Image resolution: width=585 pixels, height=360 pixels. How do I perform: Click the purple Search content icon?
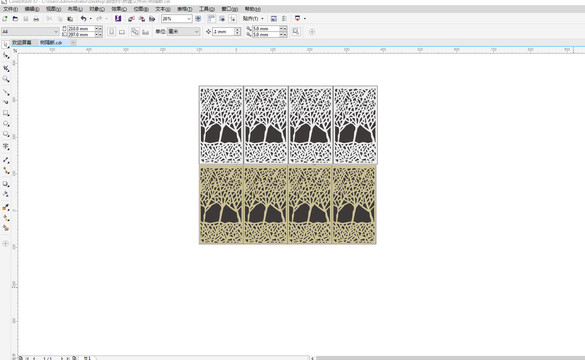tap(118, 19)
